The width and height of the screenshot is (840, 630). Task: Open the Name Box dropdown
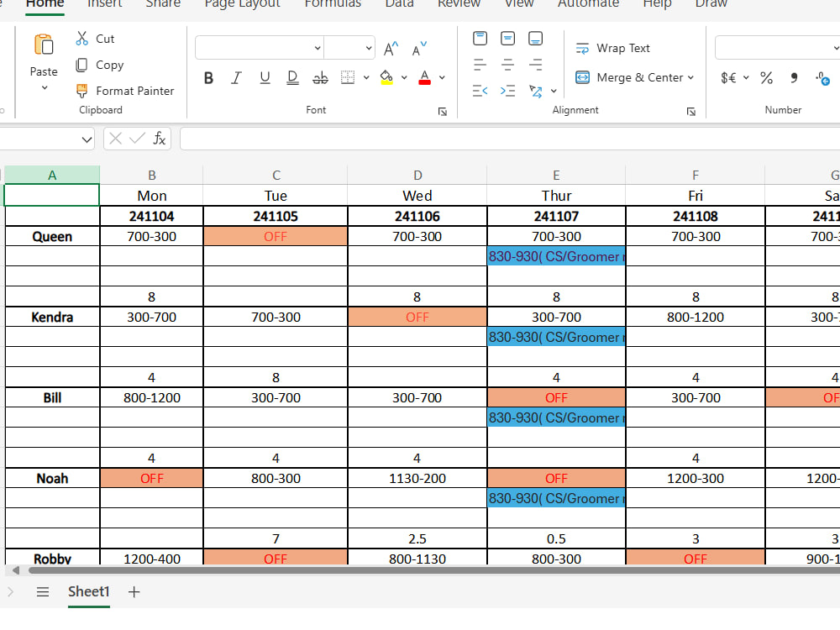point(87,140)
